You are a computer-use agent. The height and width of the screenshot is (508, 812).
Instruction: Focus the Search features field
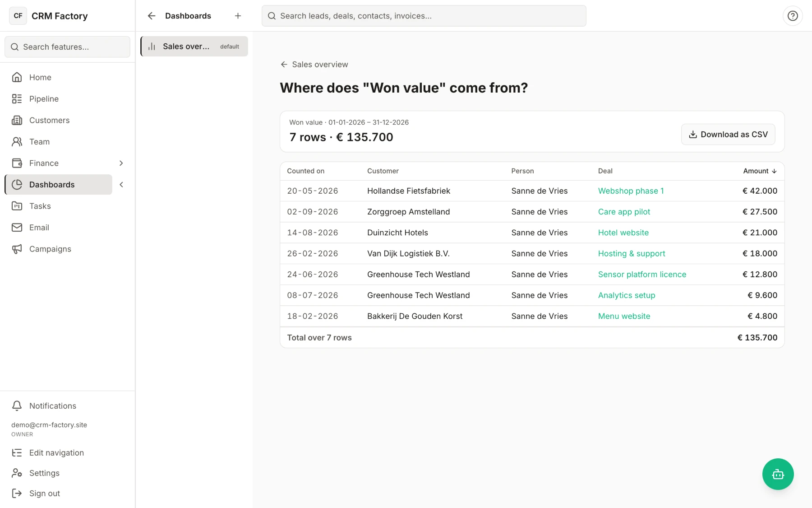(67, 47)
